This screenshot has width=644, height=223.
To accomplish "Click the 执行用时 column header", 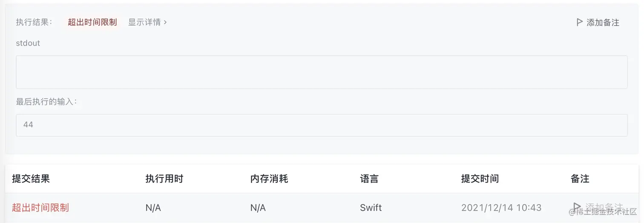I will tap(164, 179).
